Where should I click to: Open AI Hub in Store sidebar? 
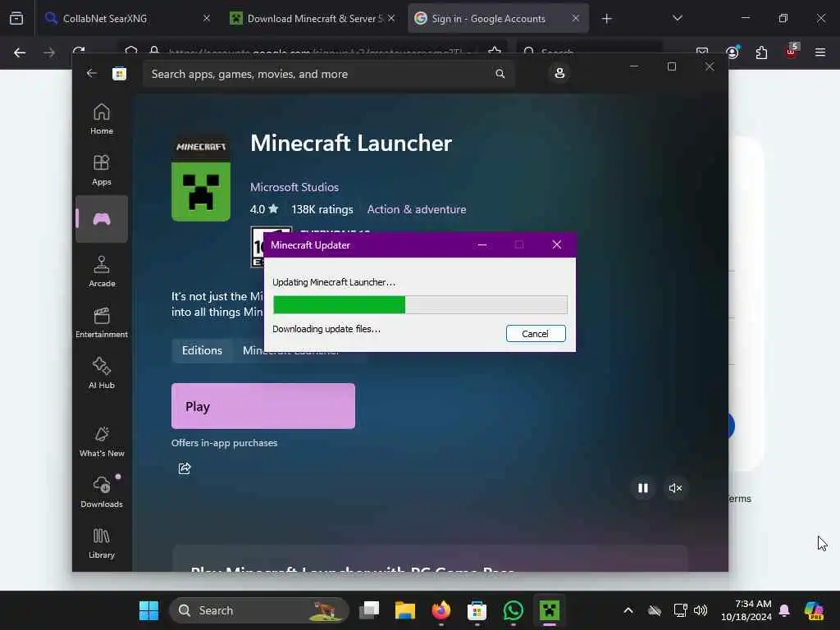(101, 373)
